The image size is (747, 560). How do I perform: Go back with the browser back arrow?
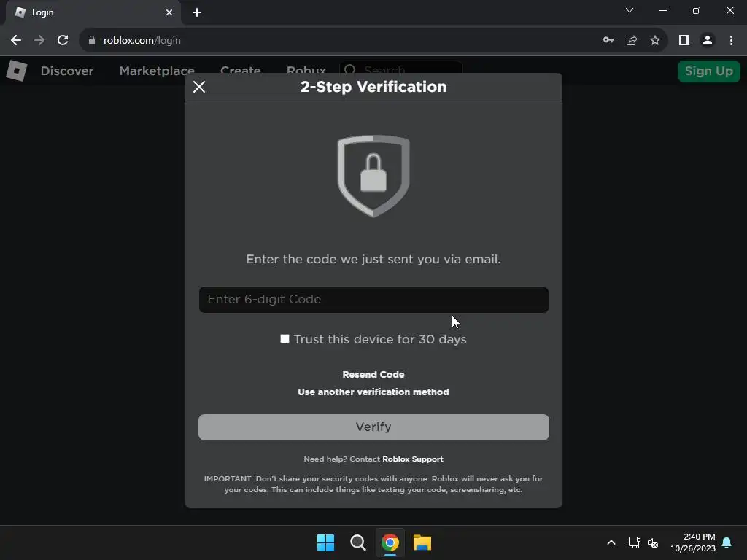tap(16, 41)
